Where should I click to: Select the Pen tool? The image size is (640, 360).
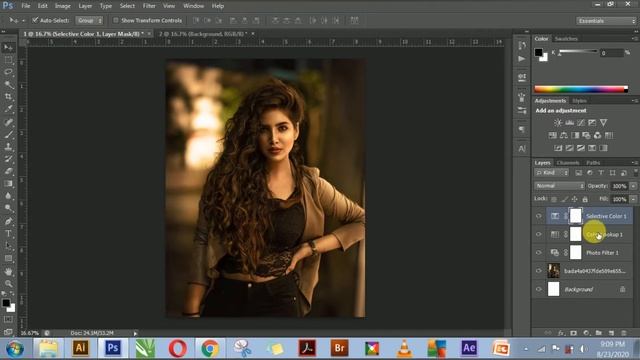coord(8,221)
